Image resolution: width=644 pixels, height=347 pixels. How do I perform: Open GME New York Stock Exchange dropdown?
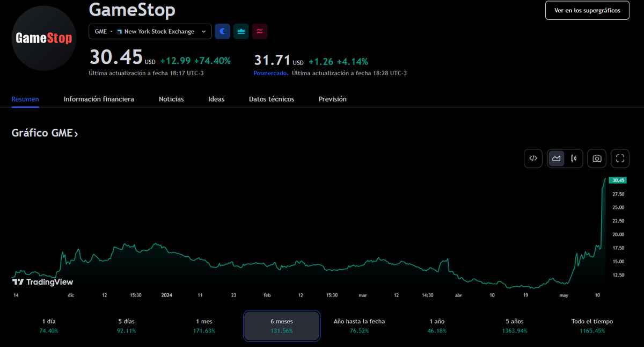150,32
